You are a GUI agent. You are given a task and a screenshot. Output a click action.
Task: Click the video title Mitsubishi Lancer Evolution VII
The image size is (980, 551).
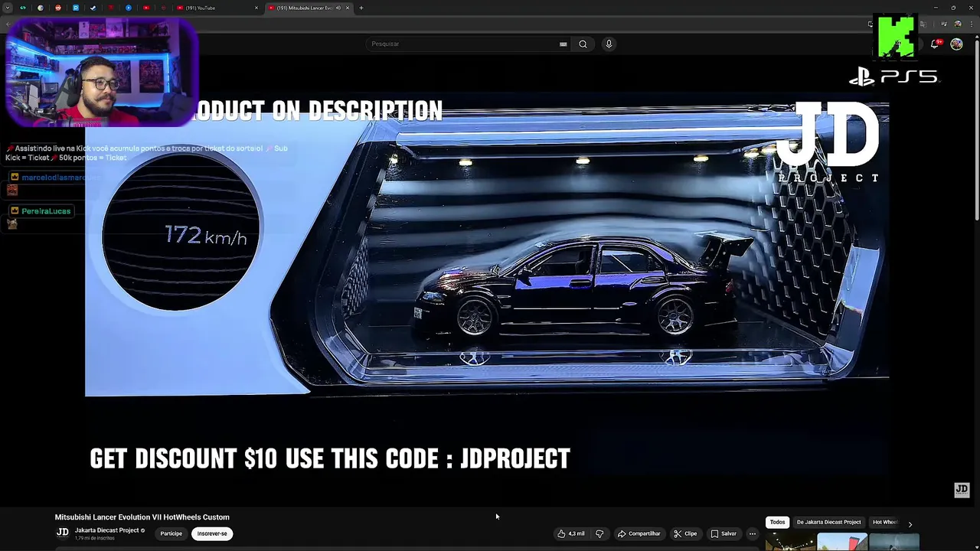(142, 517)
